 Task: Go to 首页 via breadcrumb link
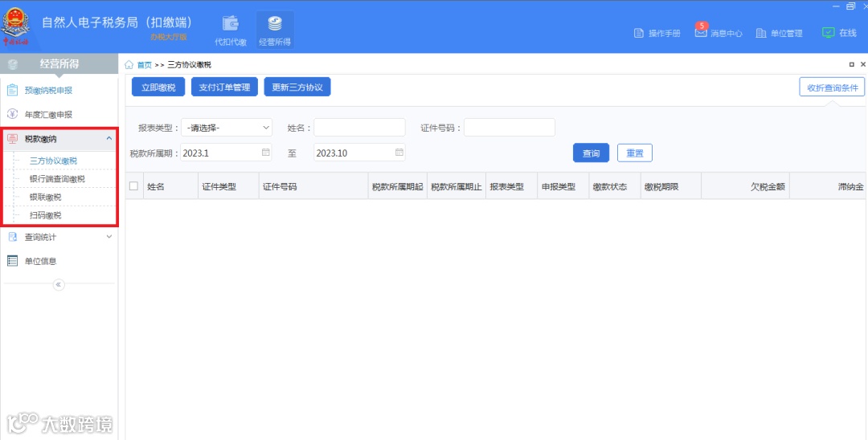pyautogui.click(x=145, y=65)
